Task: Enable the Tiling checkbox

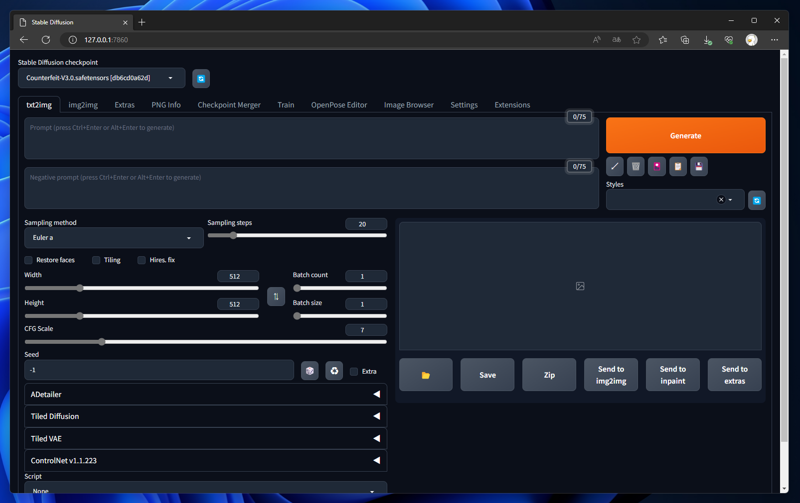Action: click(x=96, y=260)
